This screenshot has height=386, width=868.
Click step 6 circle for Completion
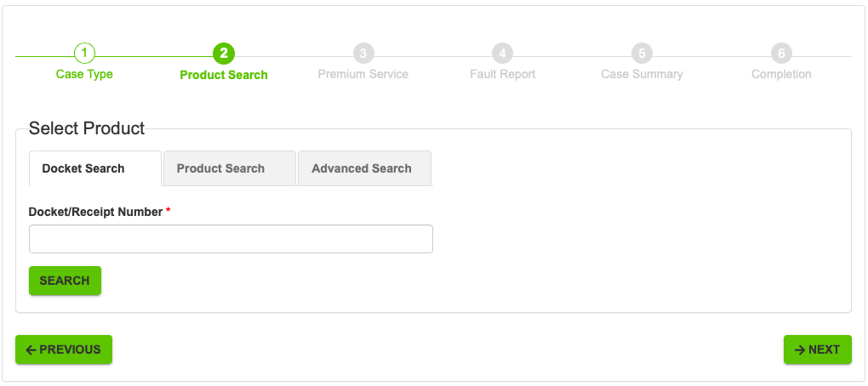781,54
